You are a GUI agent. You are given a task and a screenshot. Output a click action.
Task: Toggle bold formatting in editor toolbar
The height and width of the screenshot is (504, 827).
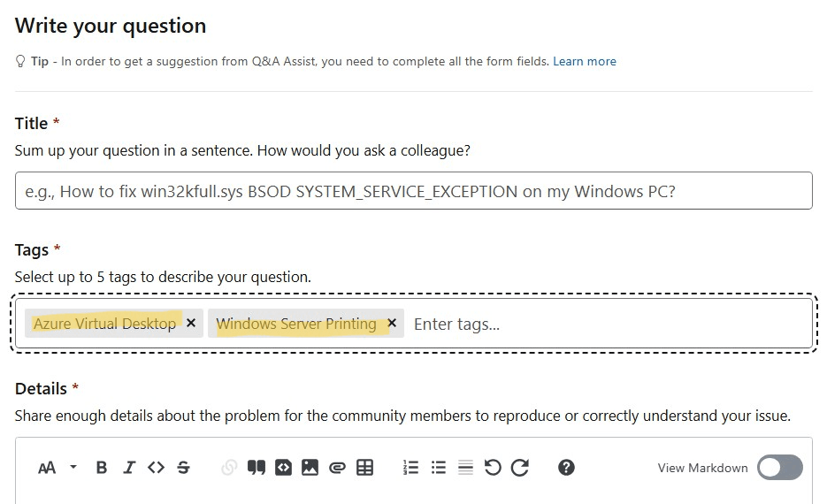tap(101, 468)
